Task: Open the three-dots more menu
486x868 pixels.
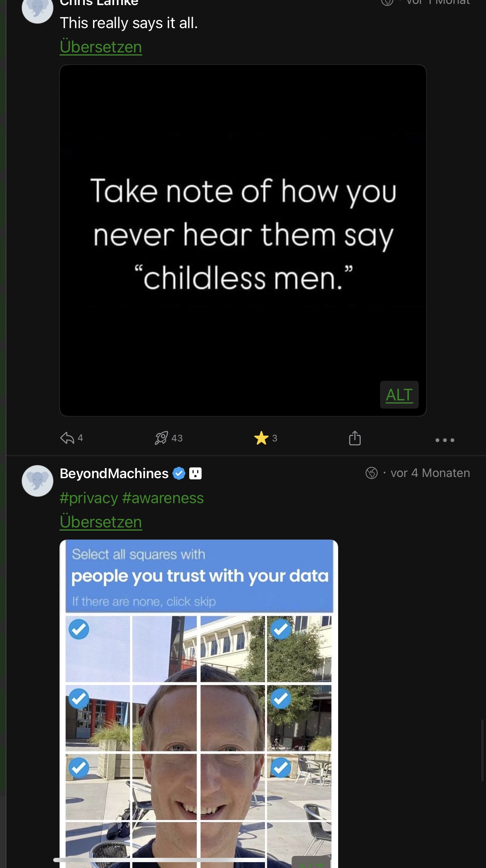Action: [445, 440]
